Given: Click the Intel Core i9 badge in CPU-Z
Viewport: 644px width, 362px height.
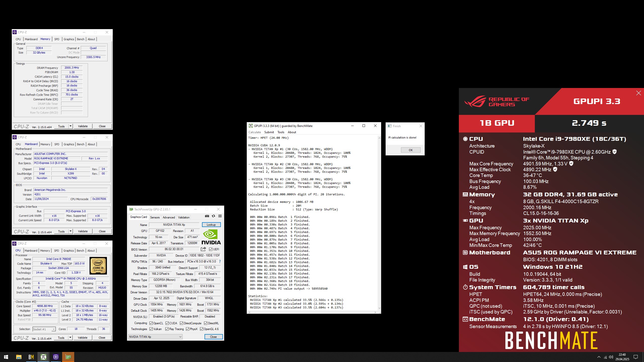Looking at the screenshot, I should tap(98, 265).
